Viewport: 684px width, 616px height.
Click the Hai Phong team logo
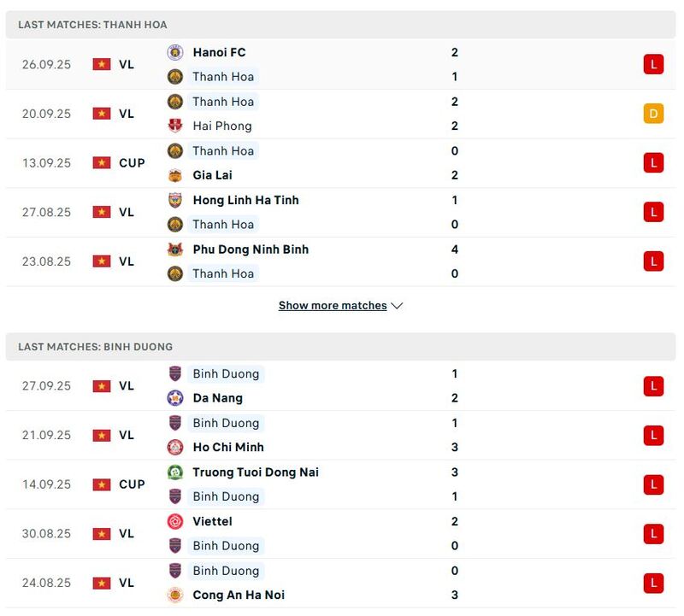[x=175, y=126]
